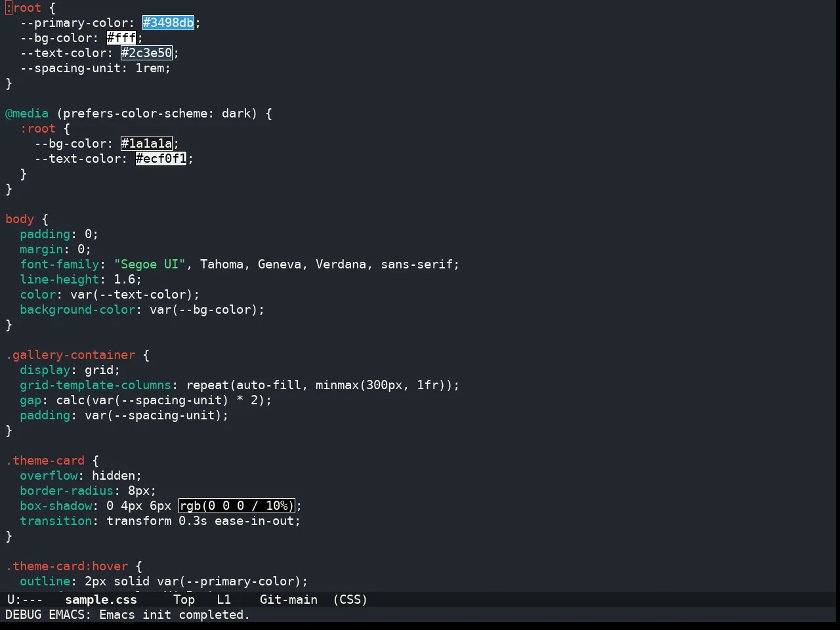The width and height of the screenshot is (840, 630).
Task: Place cursor on the first ':root' selector
Action: [24, 8]
